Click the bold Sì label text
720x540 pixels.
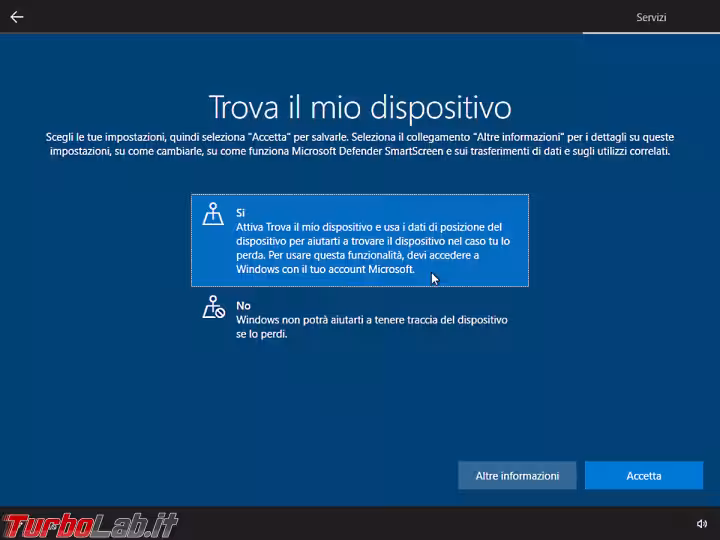coord(240,213)
